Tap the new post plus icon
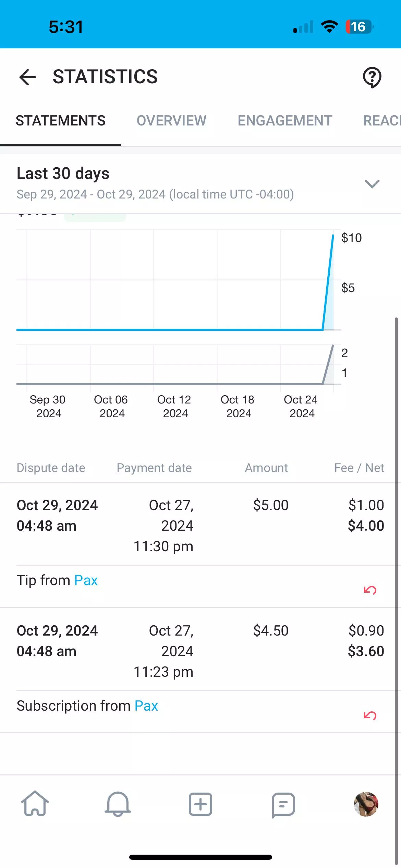The height and width of the screenshot is (868, 401). [200, 804]
